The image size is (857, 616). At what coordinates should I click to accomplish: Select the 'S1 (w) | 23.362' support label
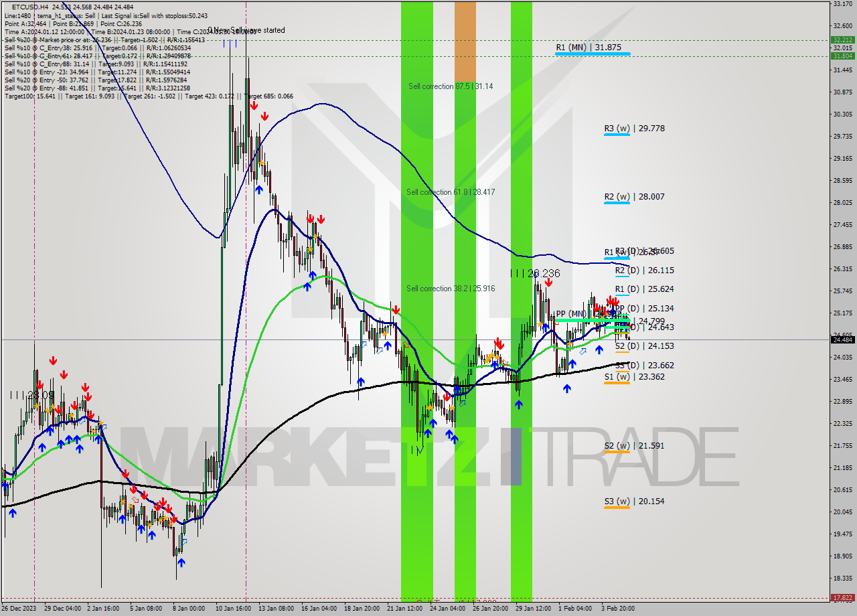(634, 377)
